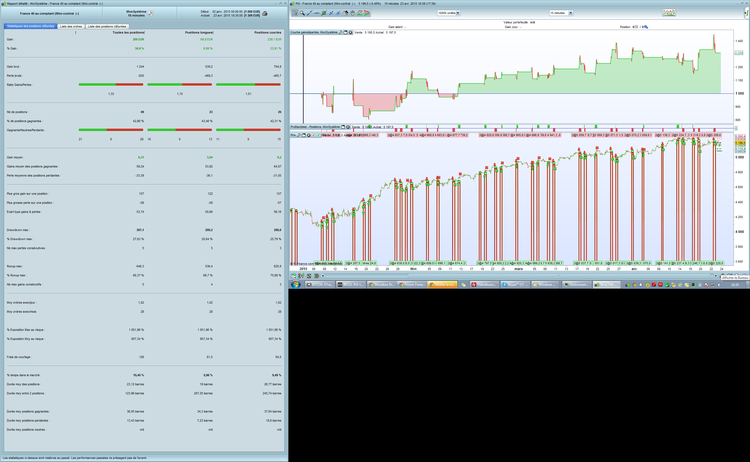Click the orange highlighted taskbar application button
The image size is (750, 462).
[441, 284]
